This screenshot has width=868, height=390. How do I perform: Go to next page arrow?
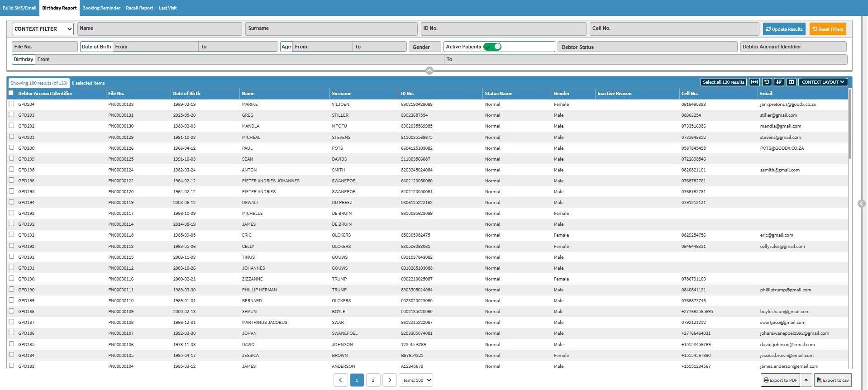390,380
